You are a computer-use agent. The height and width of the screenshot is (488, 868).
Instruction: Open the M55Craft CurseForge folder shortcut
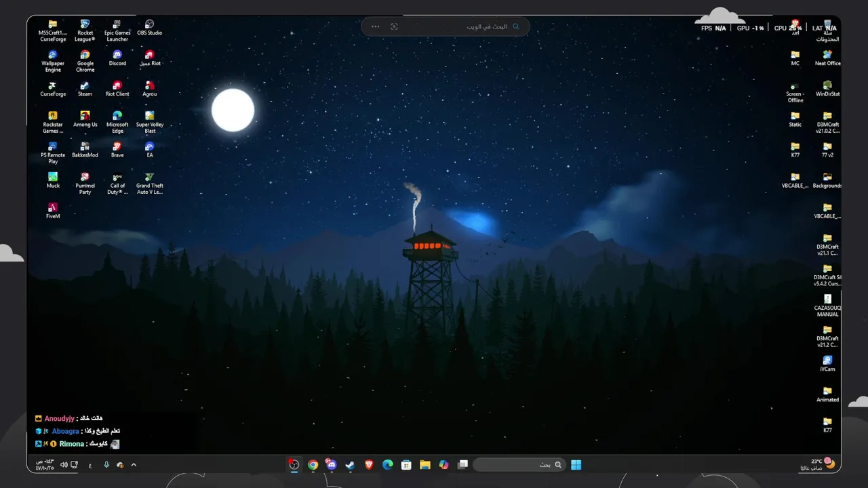point(53,31)
